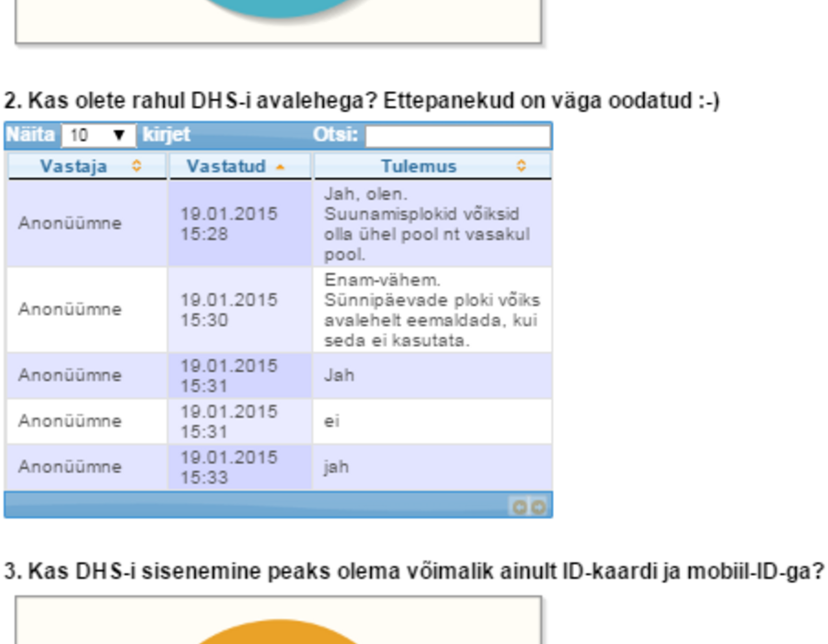Click the date cell 19.01.2015 15:28
Image resolution: width=828 pixels, height=644 pixels.
coord(240,224)
